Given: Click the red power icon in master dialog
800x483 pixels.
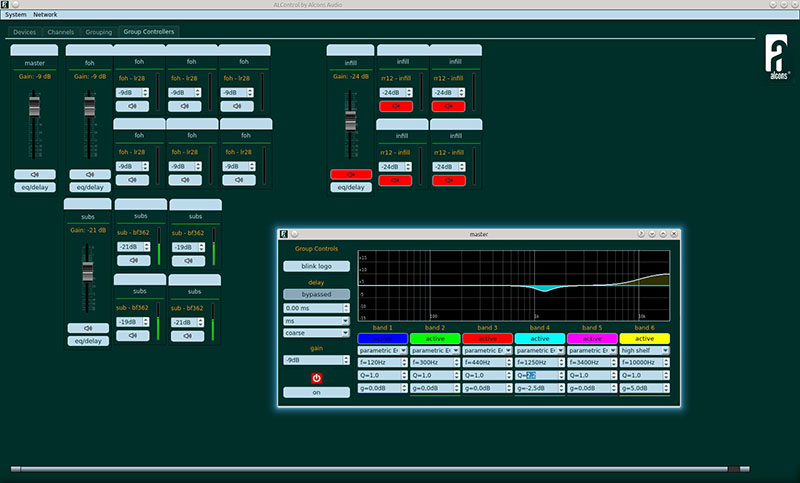Looking at the screenshot, I should pyautogui.click(x=316, y=378).
